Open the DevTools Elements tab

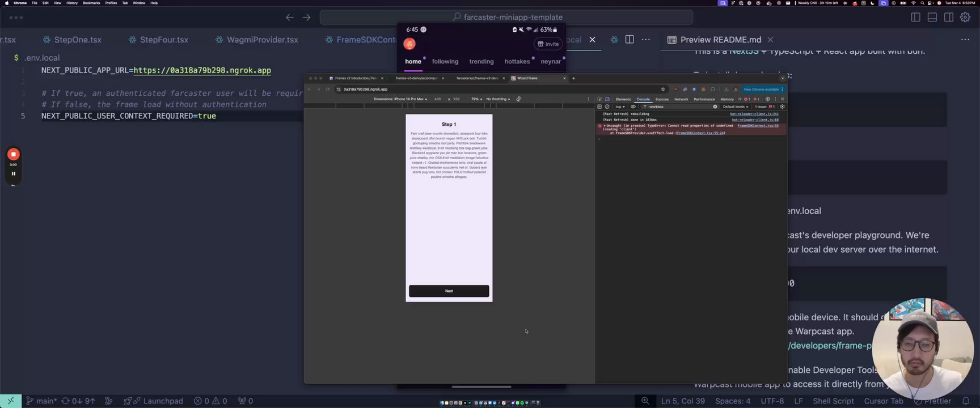(x=623, y=99)
